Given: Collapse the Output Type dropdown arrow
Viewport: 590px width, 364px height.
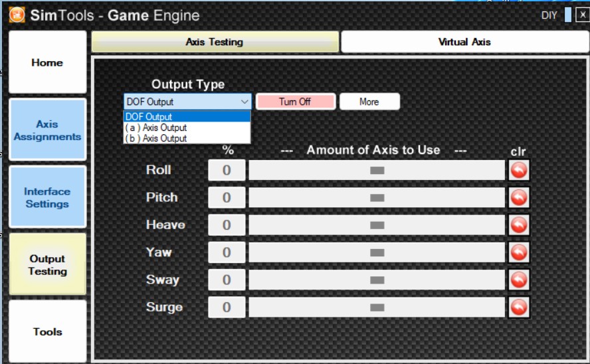Looking at the screenshot, I should 244,102.
